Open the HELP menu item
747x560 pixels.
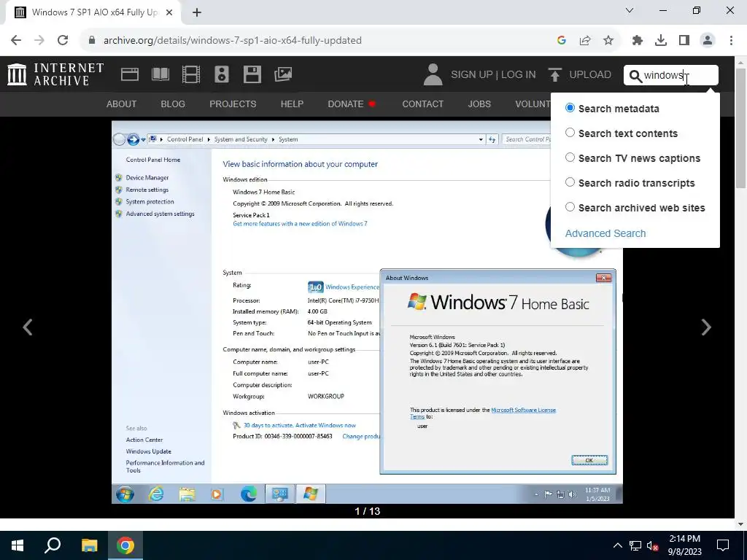pos(292,104)
